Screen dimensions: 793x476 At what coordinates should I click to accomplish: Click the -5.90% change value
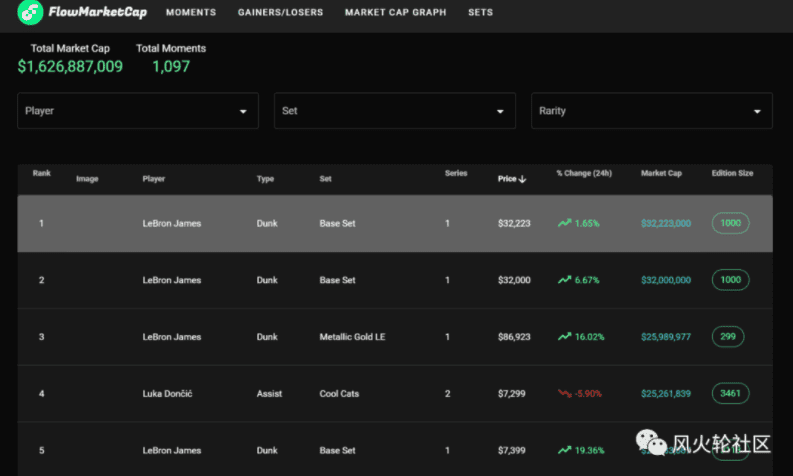tap(588, 394)
